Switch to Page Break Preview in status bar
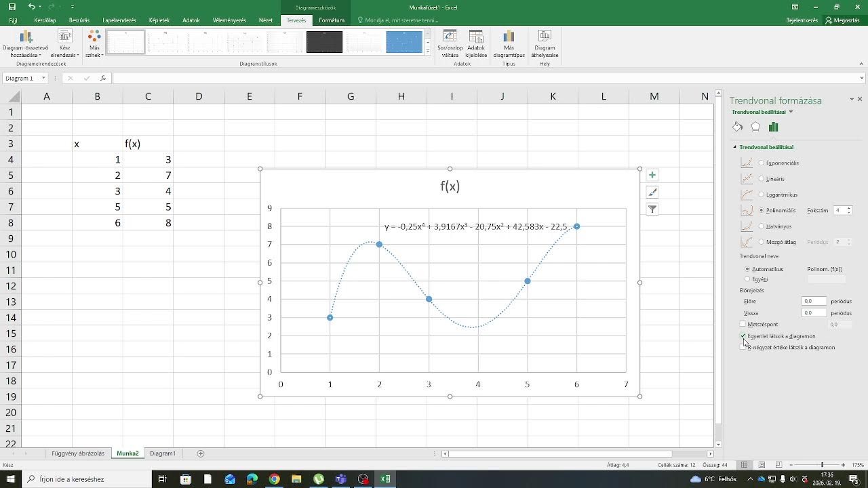 (x=778, y=465)
